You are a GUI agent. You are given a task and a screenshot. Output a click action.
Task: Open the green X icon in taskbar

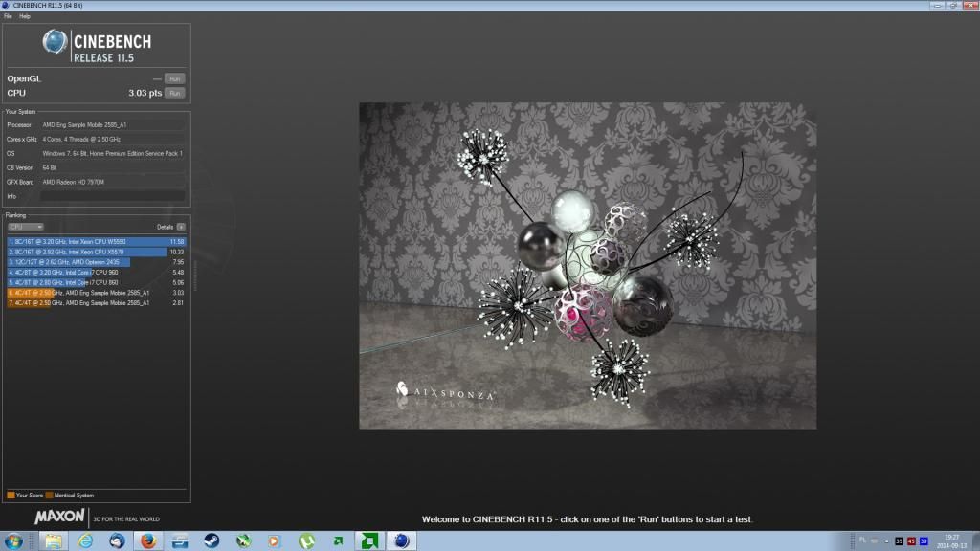(243, 541)
